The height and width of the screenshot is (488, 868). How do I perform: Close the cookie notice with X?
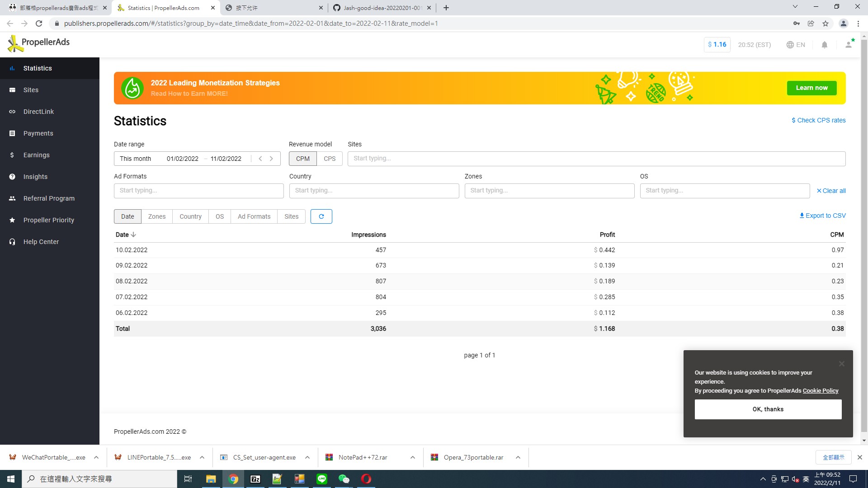coord(841,364)
